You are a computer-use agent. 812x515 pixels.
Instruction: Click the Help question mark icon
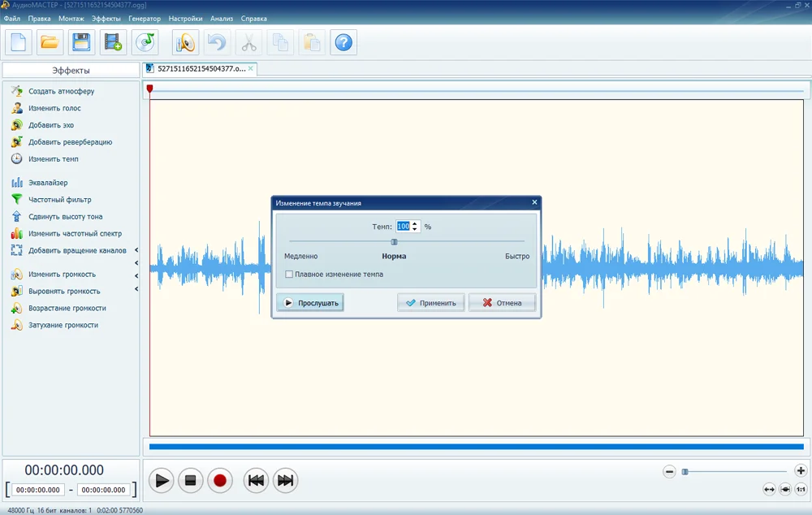(x=343, y=42)
